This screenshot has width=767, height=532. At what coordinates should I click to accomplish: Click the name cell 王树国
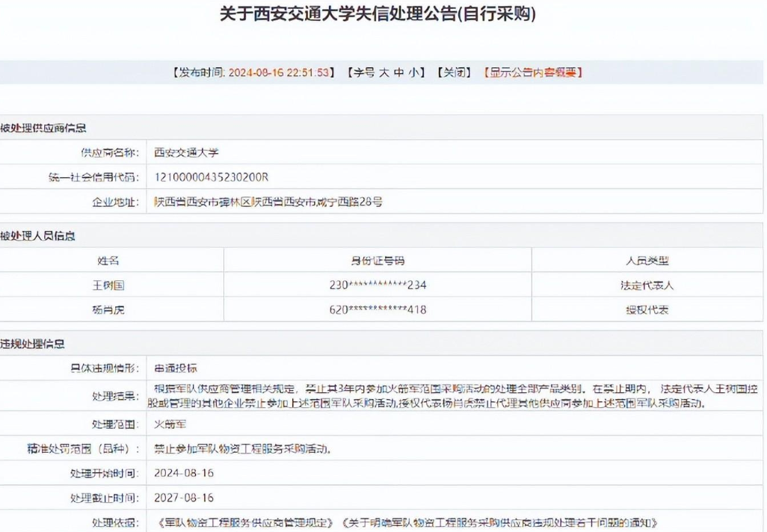click(108, 285)
